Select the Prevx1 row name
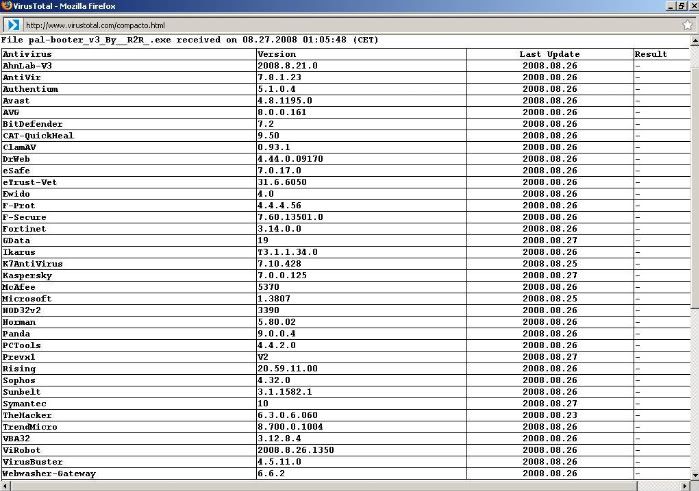The width and height of the screenshot is (699, 491). pos(19,357)
